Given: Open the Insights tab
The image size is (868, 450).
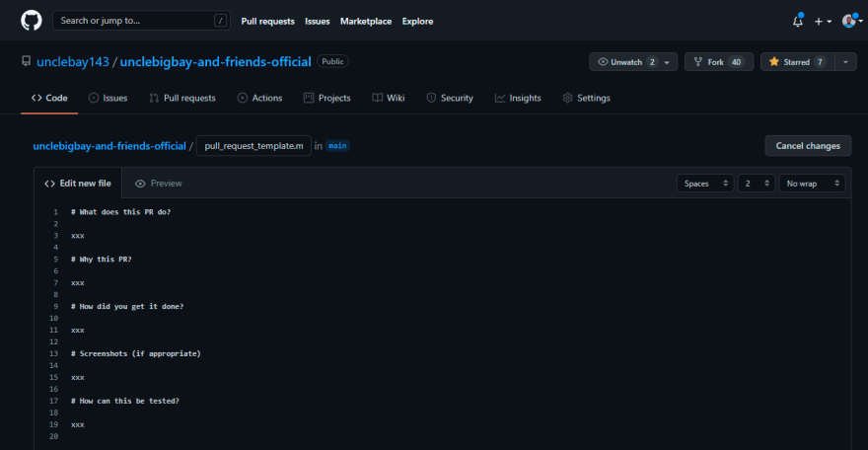Looking at the screenshot, I should 518,98.
